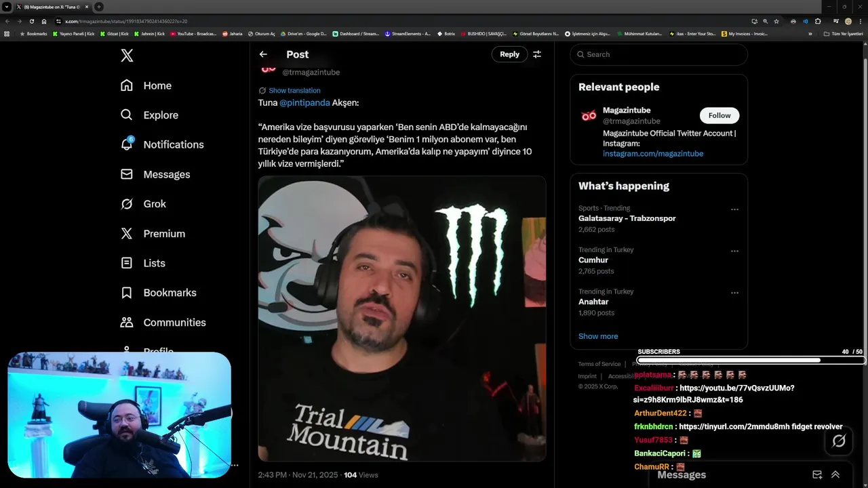Open the My Invoices bookmark

[x=745, y=33]
